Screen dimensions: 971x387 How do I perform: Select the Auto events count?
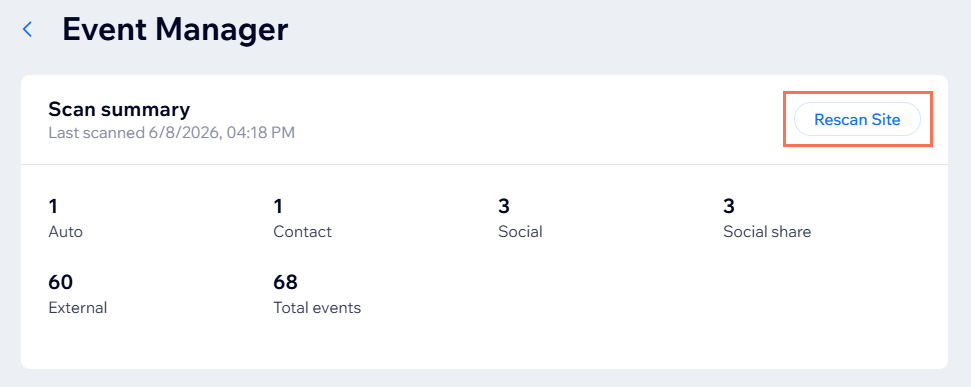click(53, 206)
